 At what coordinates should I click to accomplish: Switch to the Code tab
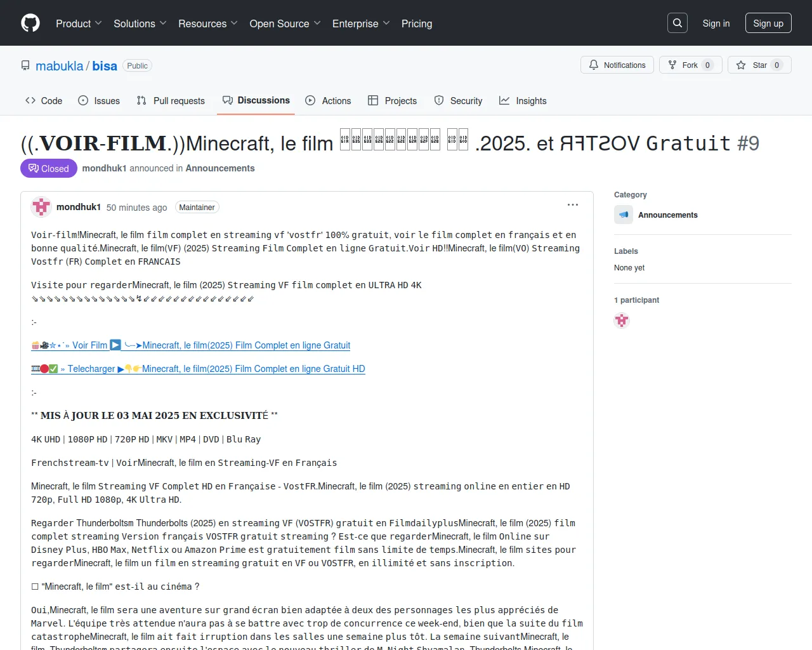pos(44,101)
